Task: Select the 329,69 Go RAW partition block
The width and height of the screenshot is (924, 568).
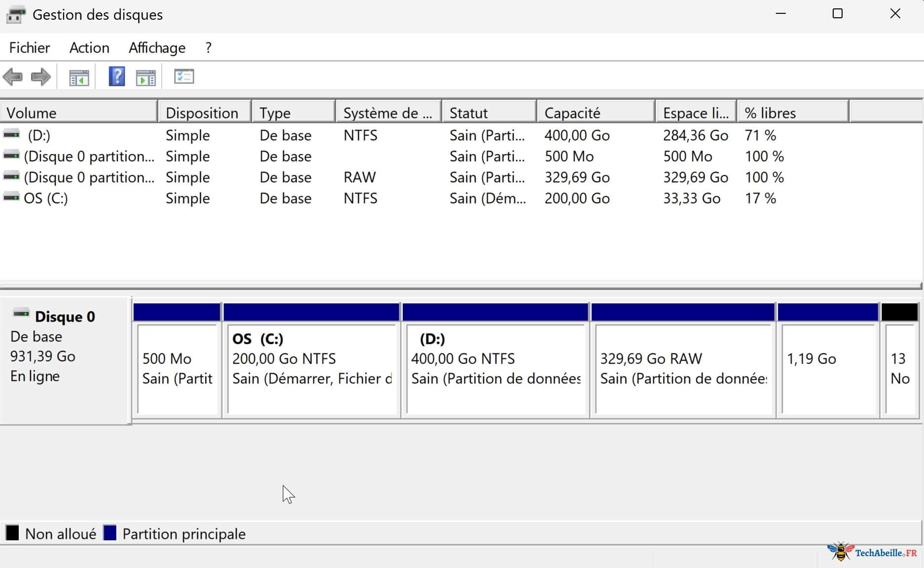Action: [x=683, y=368]
